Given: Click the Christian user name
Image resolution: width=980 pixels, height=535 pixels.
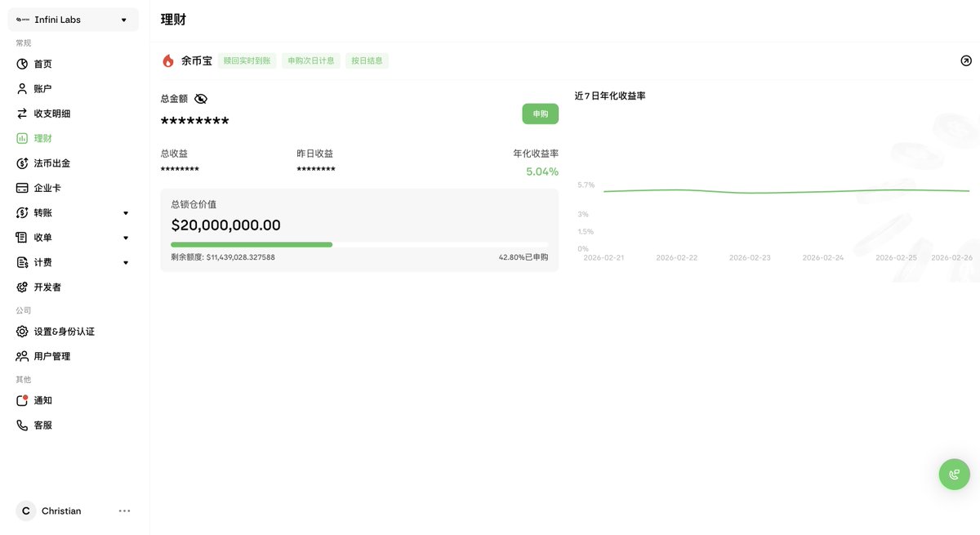Looking at the screenshot, I should coord(61,510).
